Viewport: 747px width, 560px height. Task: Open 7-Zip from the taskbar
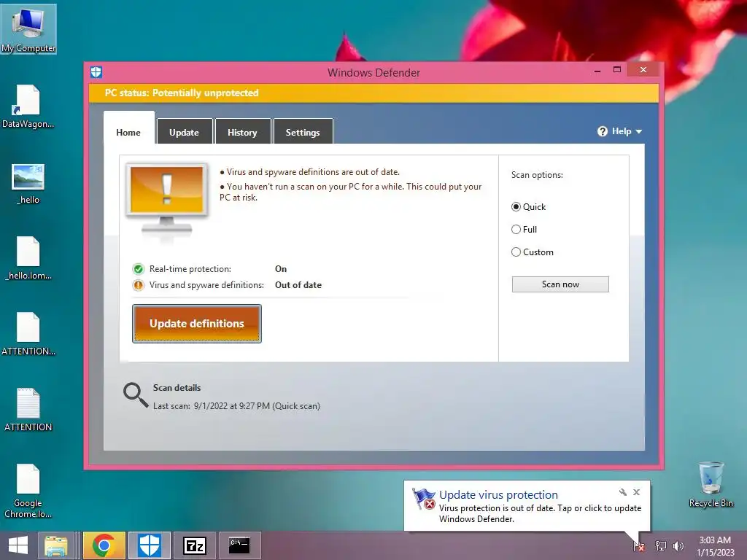pos(194,545)
